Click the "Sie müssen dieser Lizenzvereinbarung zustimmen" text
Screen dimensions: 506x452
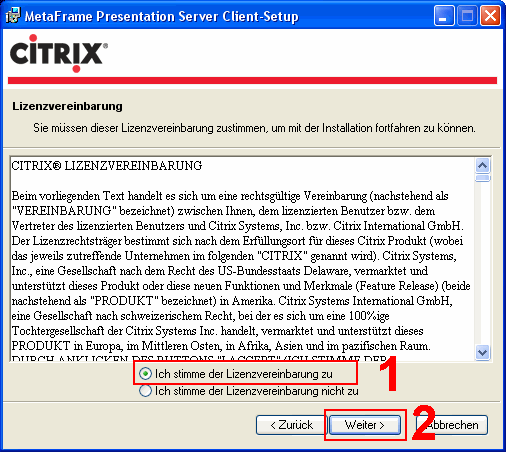254,128
